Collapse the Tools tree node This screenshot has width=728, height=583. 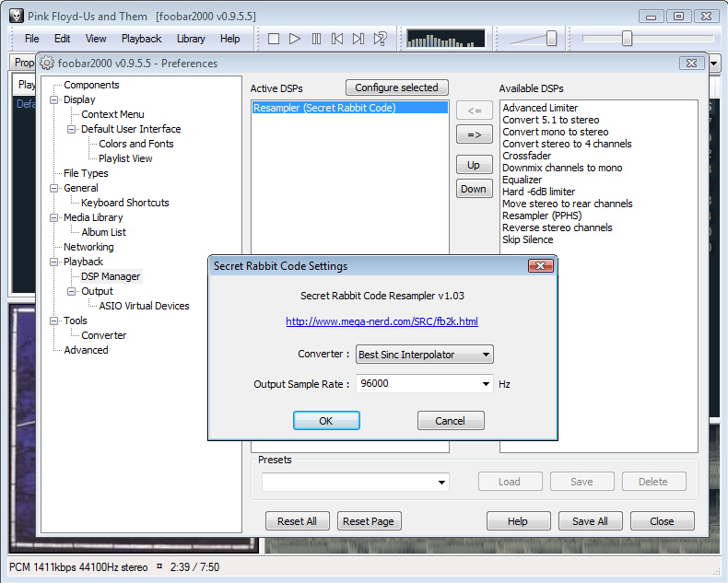click(x=53, y=321)
